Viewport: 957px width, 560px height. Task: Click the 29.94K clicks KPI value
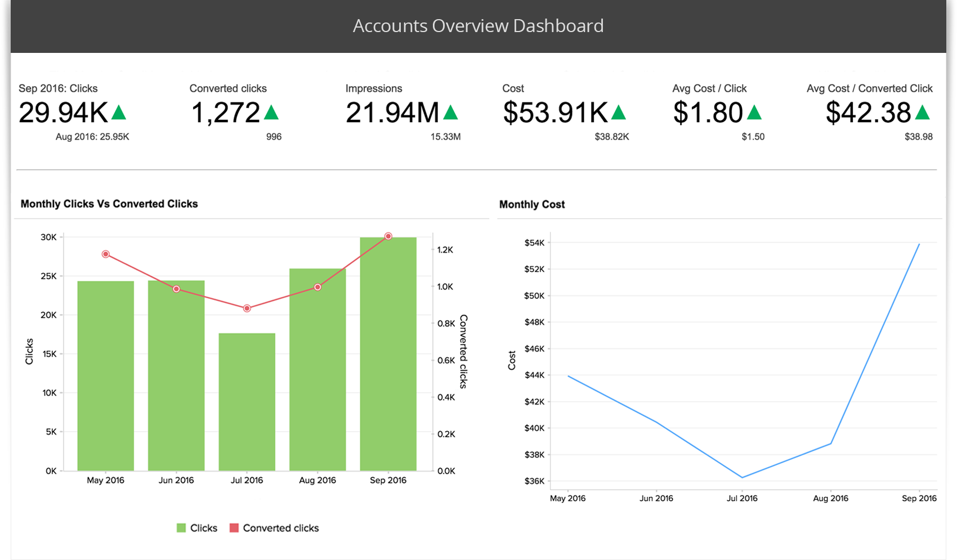[x=63, y=113]
